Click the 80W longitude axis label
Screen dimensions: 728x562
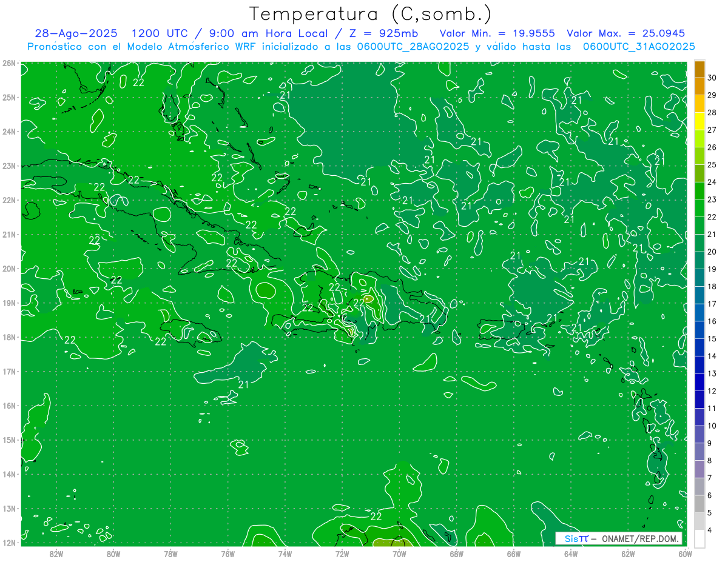(113, 554)
